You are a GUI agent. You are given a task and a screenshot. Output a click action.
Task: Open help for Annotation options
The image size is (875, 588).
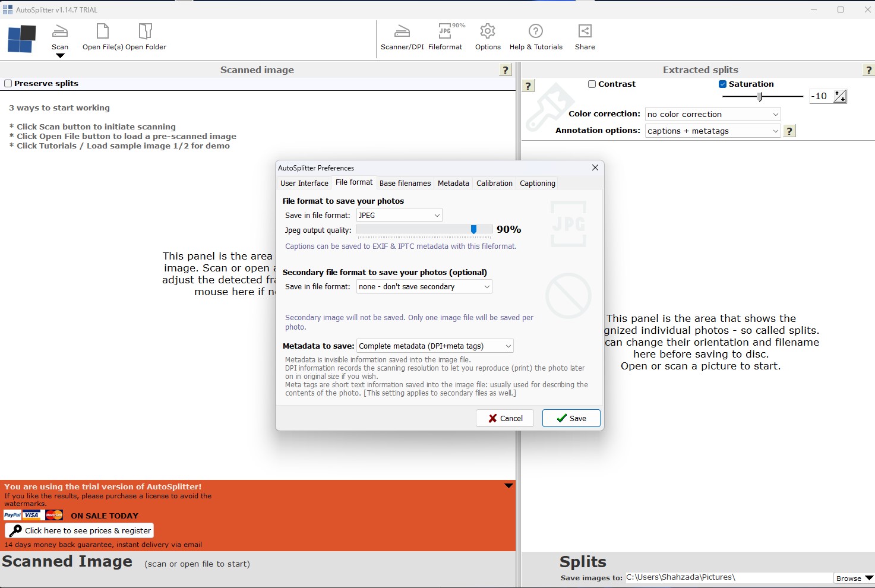[789, 131]
